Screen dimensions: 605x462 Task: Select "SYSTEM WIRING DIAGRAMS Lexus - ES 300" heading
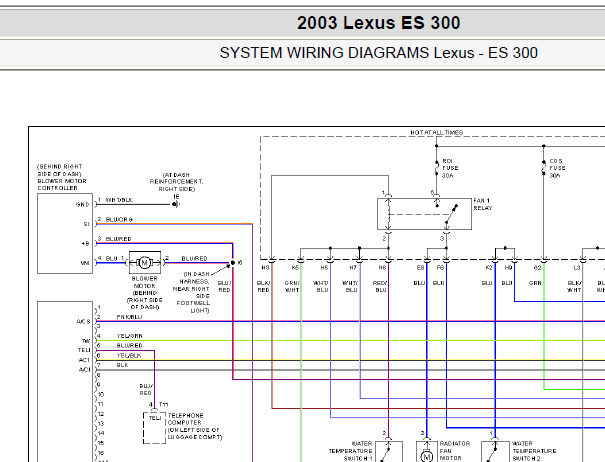pyautogui.click(x=379, y=53)
